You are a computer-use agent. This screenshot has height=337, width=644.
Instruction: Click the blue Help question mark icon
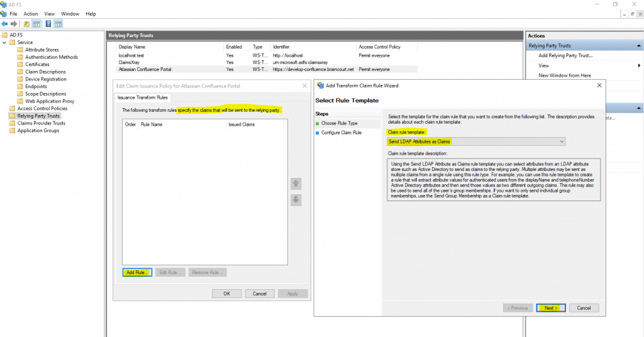pyautogui.click(x=48, y=24)
